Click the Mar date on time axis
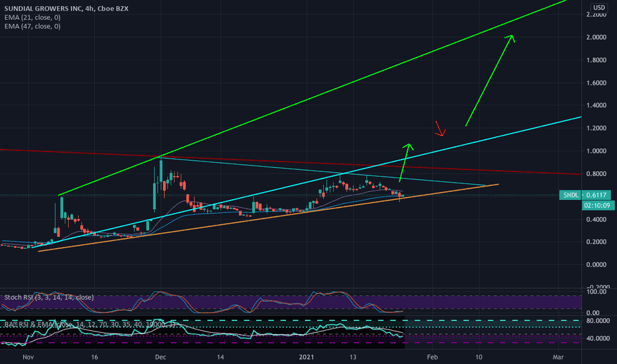This screenshot has width=617, height=364. pyautogui.click(x=558, y=357)
